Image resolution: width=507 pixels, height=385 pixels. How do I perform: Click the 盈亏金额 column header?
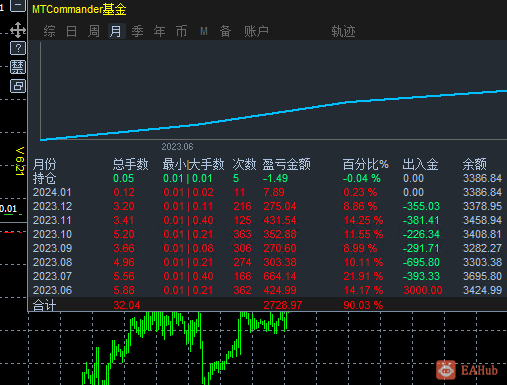point(287,164)
